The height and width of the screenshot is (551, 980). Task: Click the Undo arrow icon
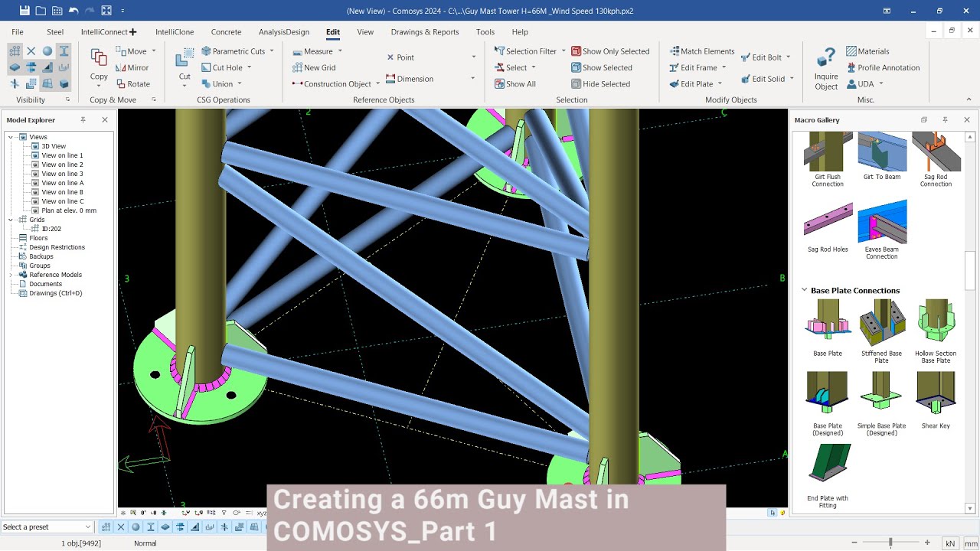pos(73,11)
